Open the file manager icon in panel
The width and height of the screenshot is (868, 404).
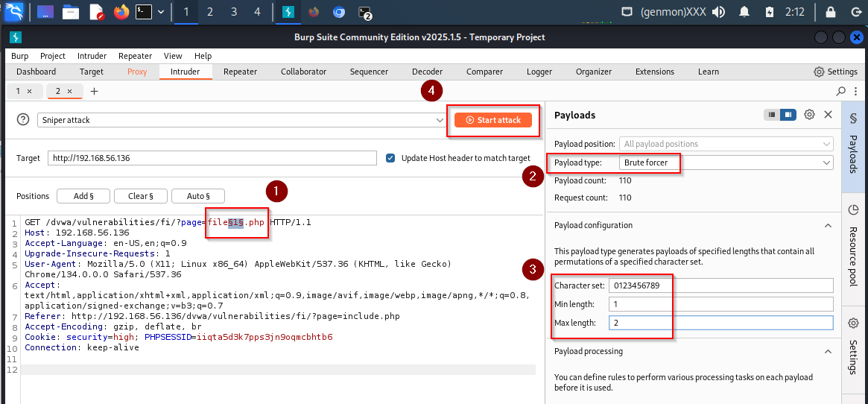click(71, 12)
